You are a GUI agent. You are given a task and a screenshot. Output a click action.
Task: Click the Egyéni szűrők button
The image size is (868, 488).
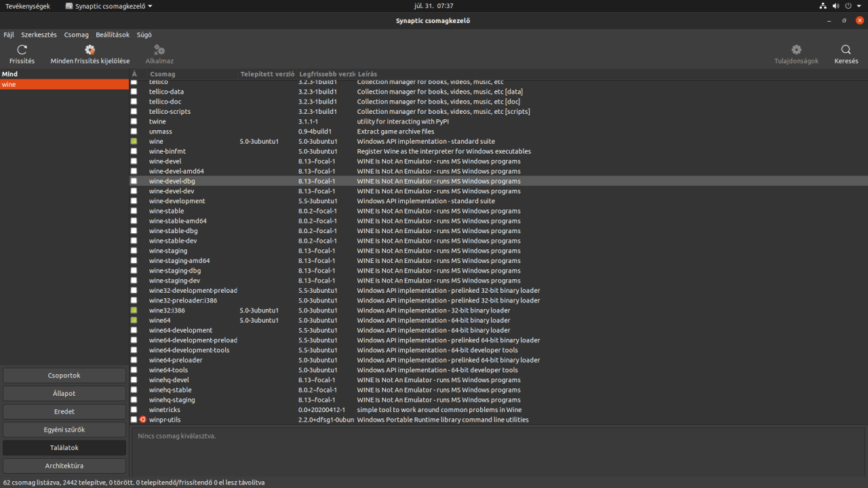[x=64, y=430]
